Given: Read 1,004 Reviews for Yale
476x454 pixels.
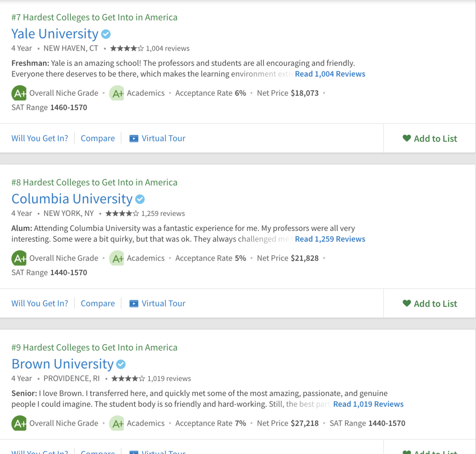Looking at the screenshot, I should pos(330,74).
